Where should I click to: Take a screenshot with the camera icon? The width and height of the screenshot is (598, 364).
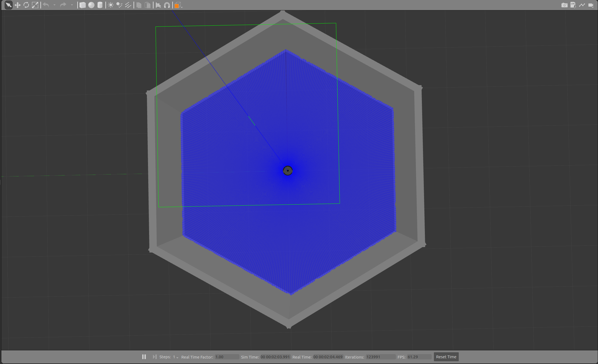[564, 5]
